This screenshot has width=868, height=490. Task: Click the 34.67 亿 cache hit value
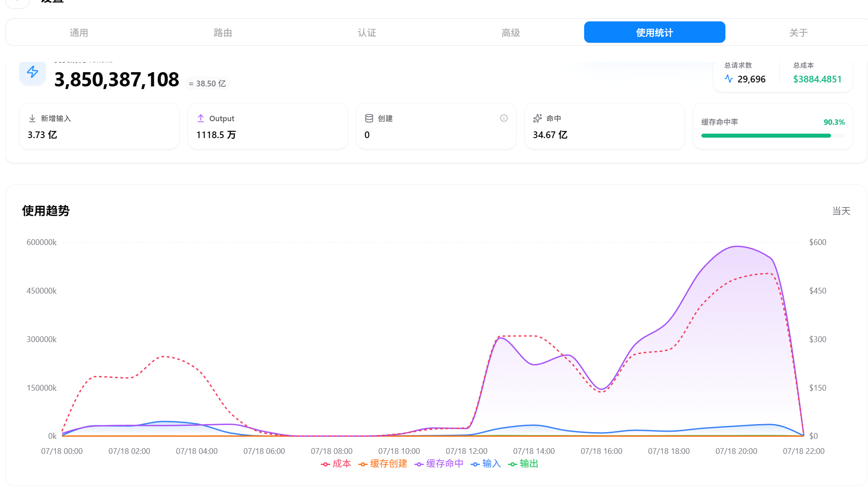coord(550,135)
